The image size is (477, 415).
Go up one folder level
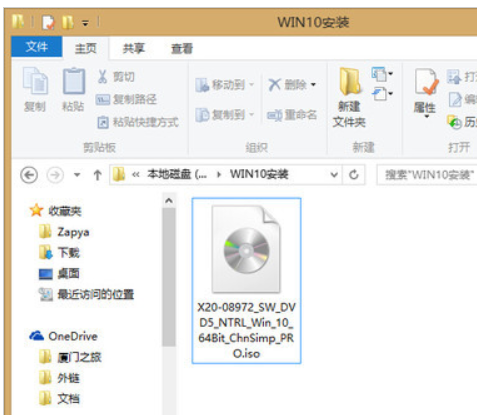[97, 175]
